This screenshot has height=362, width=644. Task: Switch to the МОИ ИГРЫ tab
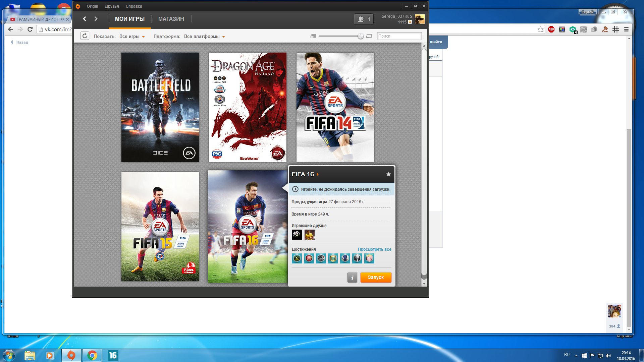click(130, 19)
